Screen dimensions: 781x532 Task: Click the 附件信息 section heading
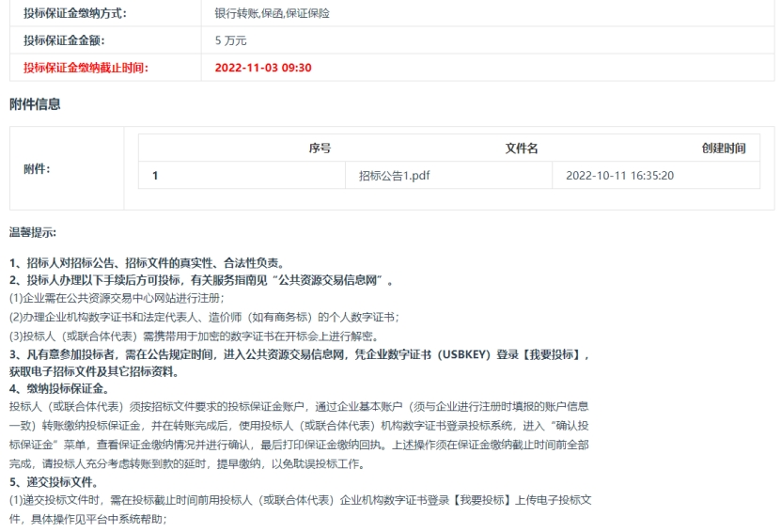(x=35, y=104)
